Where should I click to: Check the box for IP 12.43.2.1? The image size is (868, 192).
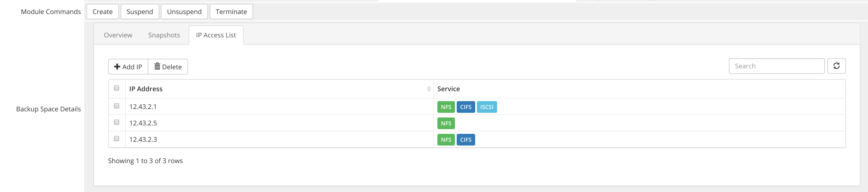117,106
